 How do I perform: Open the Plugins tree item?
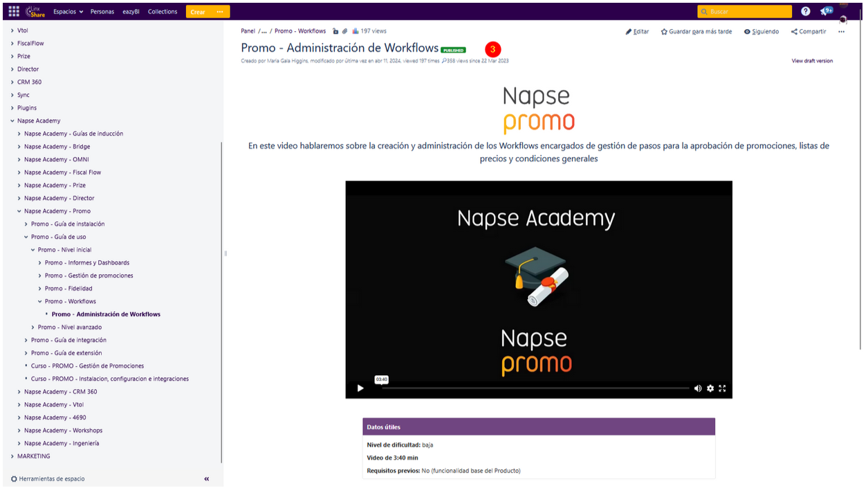27,108
